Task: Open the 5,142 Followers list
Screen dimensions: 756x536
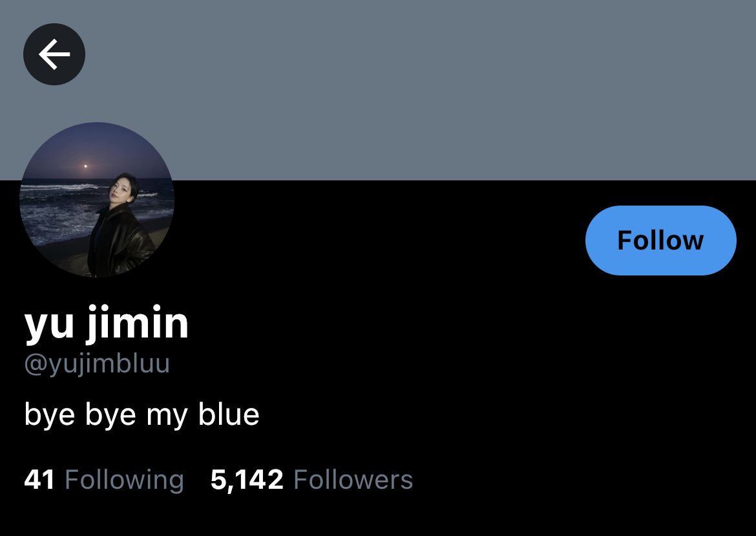Action: pyautogui.click(x=311, y=480)
